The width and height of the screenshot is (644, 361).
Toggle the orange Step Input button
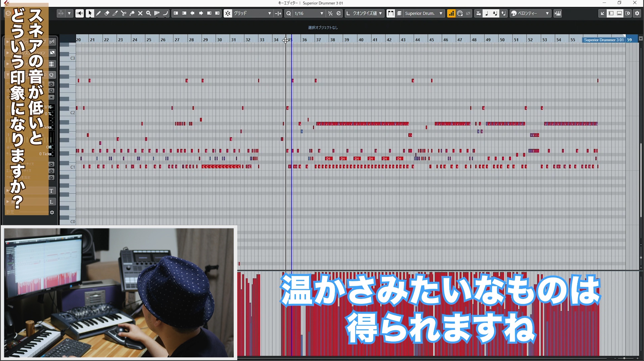[451, 13]
